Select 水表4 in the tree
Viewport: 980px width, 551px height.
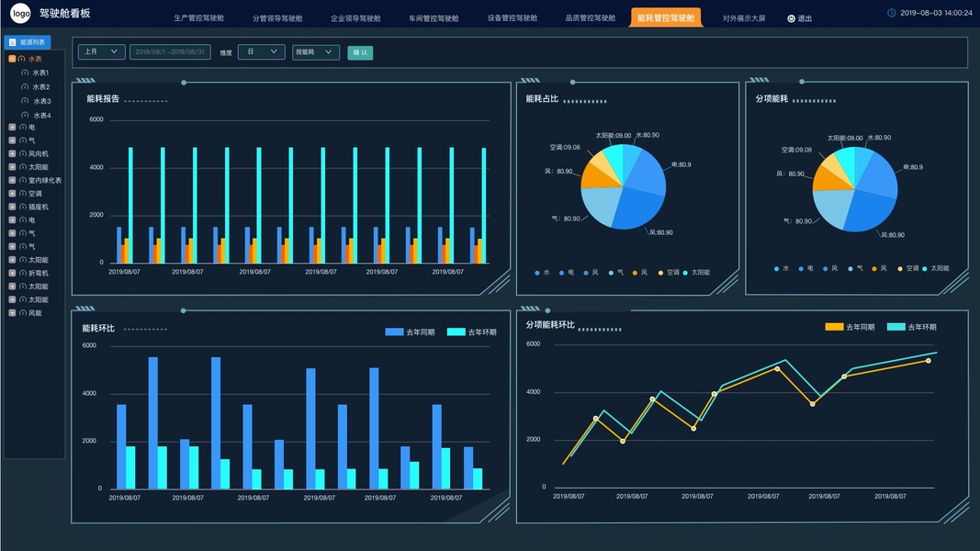coord(42,116)
